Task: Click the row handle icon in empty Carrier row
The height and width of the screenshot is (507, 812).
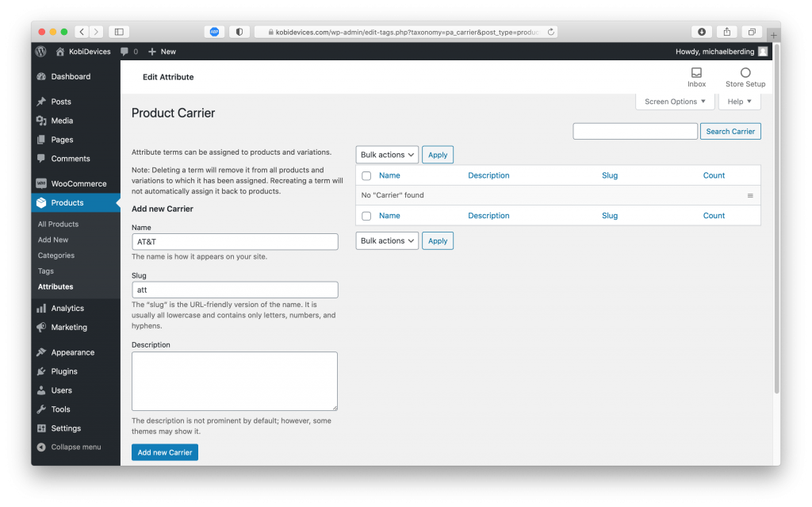Action: [x=750, y=195]
